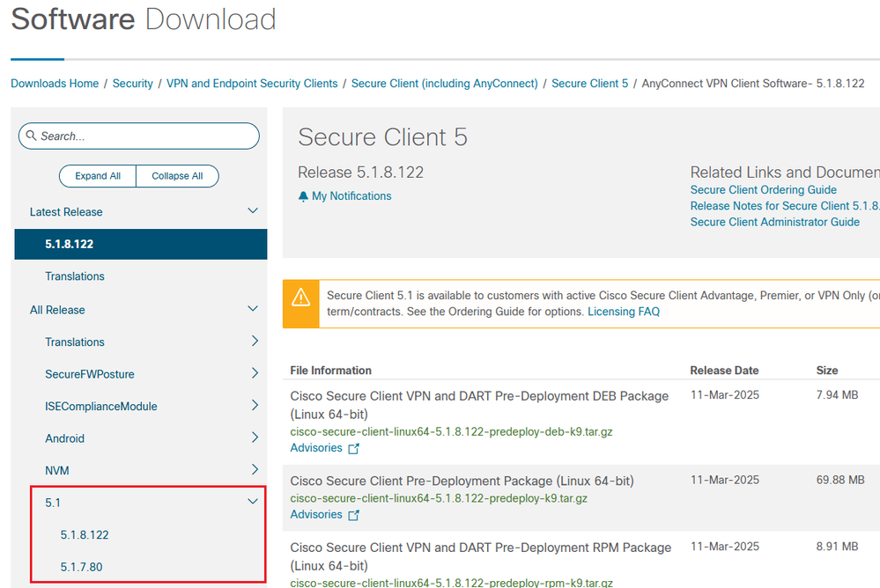The width and height of the screenshot is (880, 588).
Task: Collapse the Latest Release section chevron
Action: coord(253,211)
